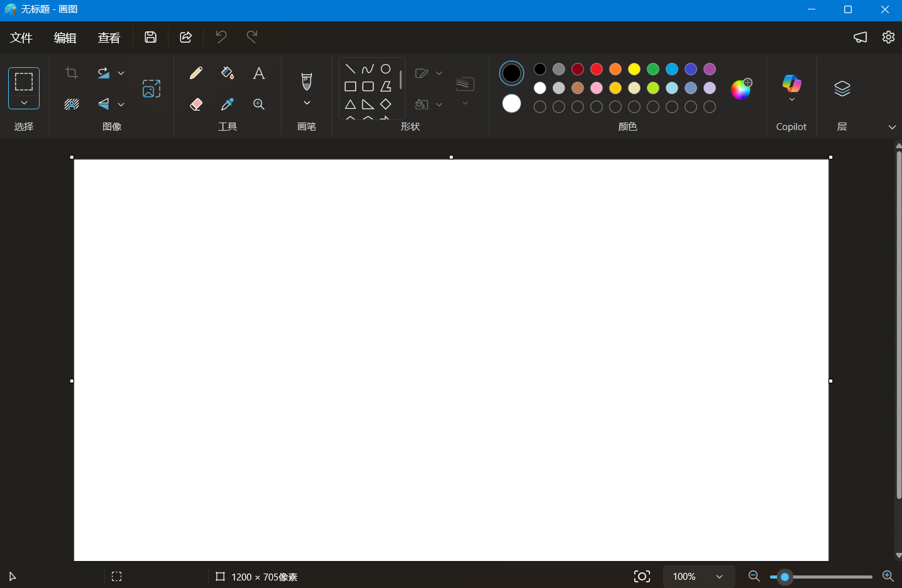
Task: Expand the Selection tool options dropdown
Action: point(24,102)
